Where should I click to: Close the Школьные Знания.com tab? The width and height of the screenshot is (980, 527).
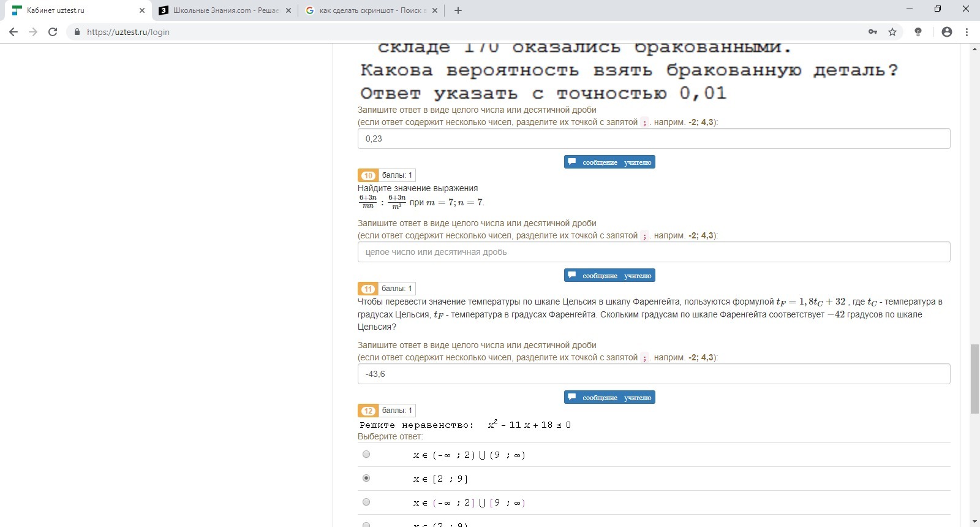point(288,10)
